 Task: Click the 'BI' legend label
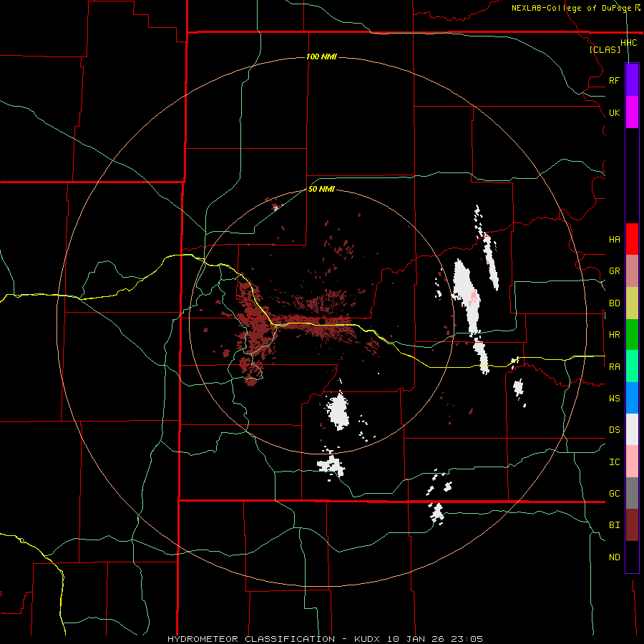click(614, 525)
